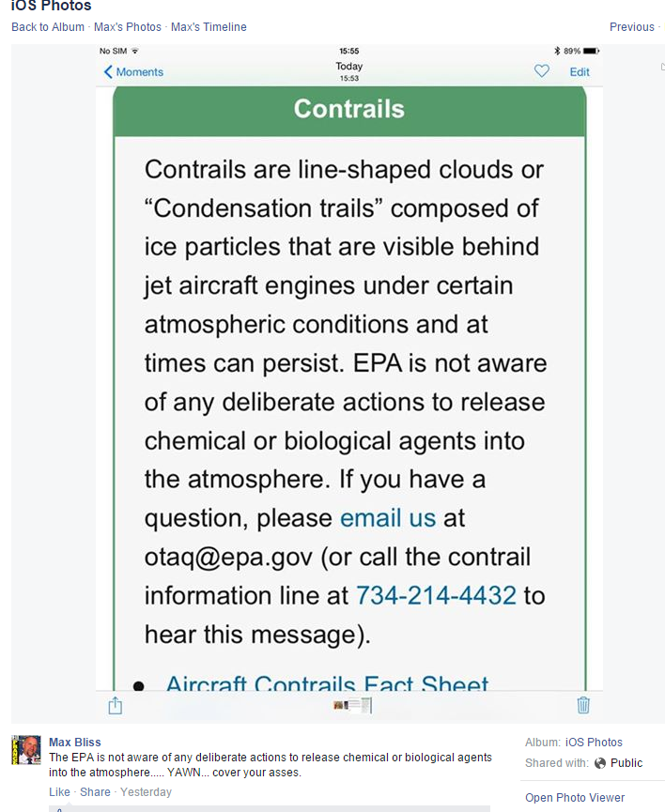Click the trash delete icon

click(x=583, y=705)
